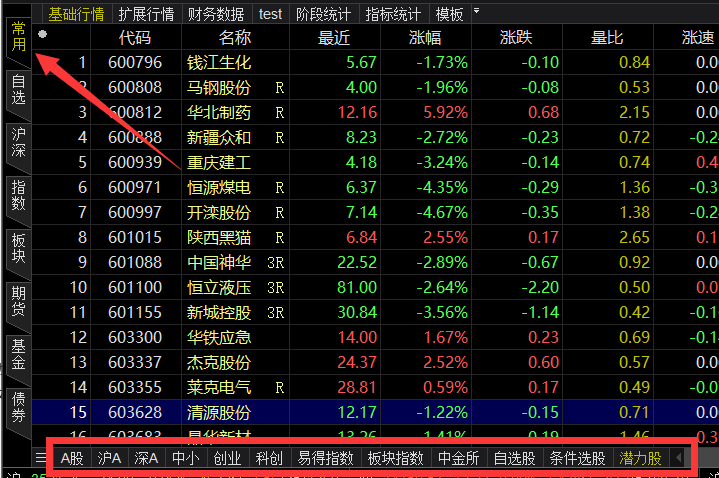The image size is (719, 478).
Task: Select stock 钱江生化
Action: point(219,62)
